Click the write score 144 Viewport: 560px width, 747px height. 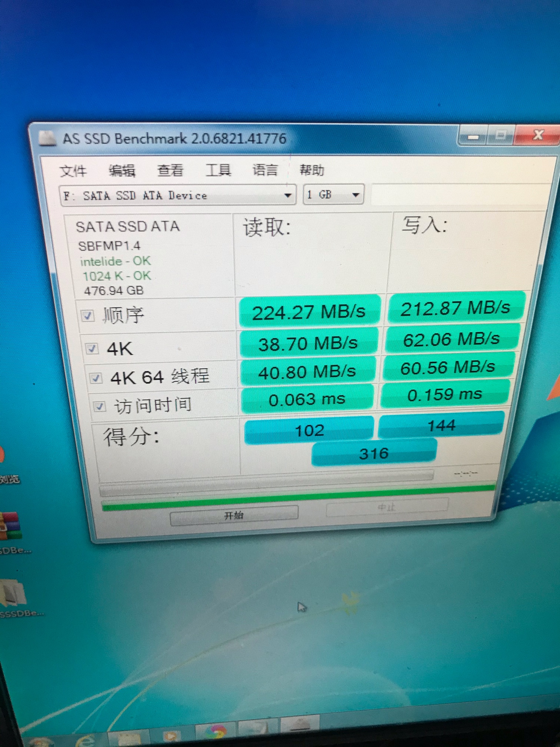(441, 425)
